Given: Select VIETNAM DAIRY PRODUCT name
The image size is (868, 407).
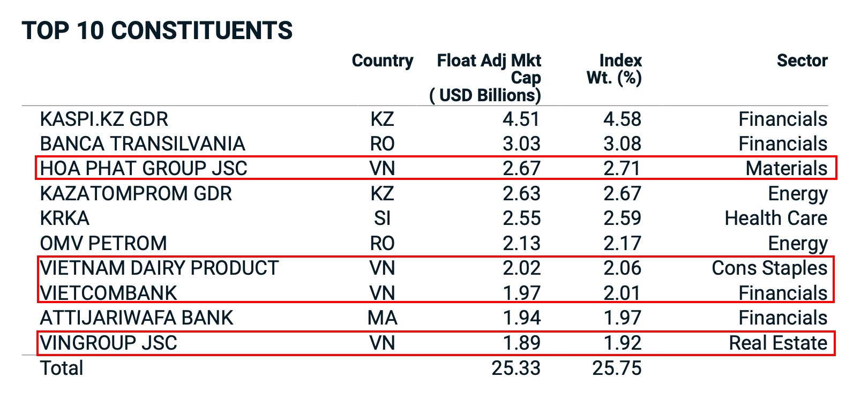Looking at the screenshot, I should click(159, 268).
